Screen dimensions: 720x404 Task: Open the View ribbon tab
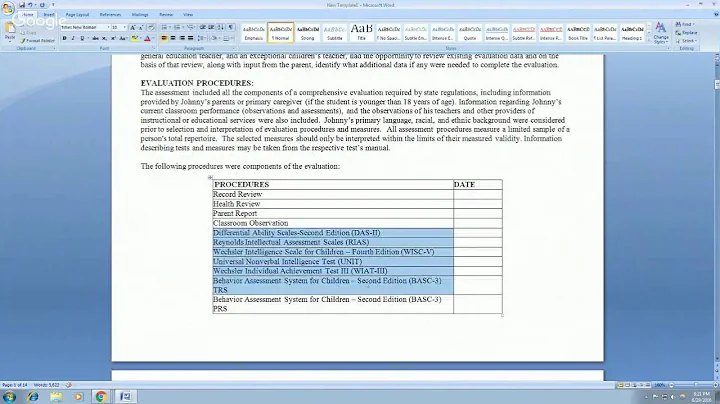click(188, 15)
